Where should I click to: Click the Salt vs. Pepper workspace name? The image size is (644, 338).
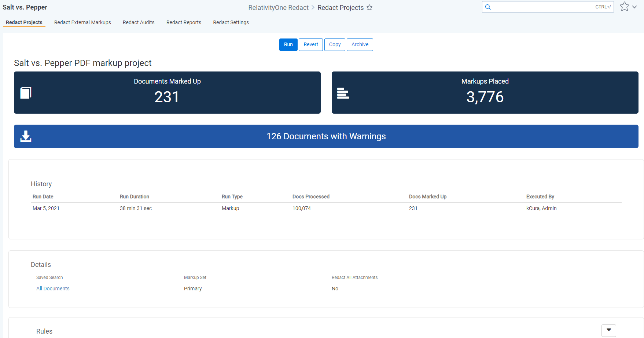coord(25,7)
